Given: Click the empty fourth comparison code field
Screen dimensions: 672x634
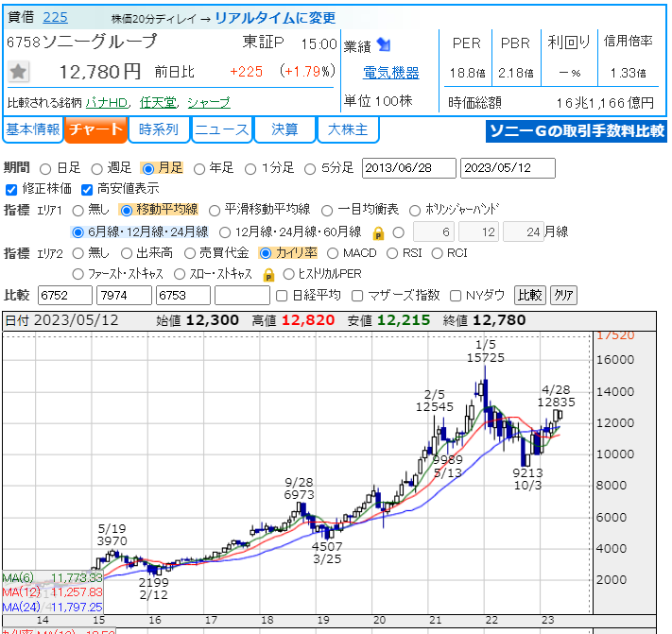Looking at the screenshot, I should (x=242, y=296).
